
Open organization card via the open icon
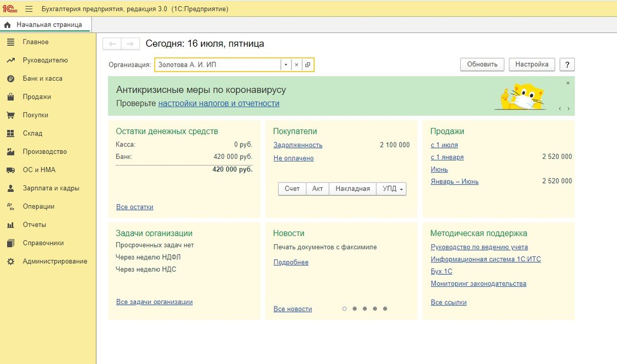[x=307, y=65]
